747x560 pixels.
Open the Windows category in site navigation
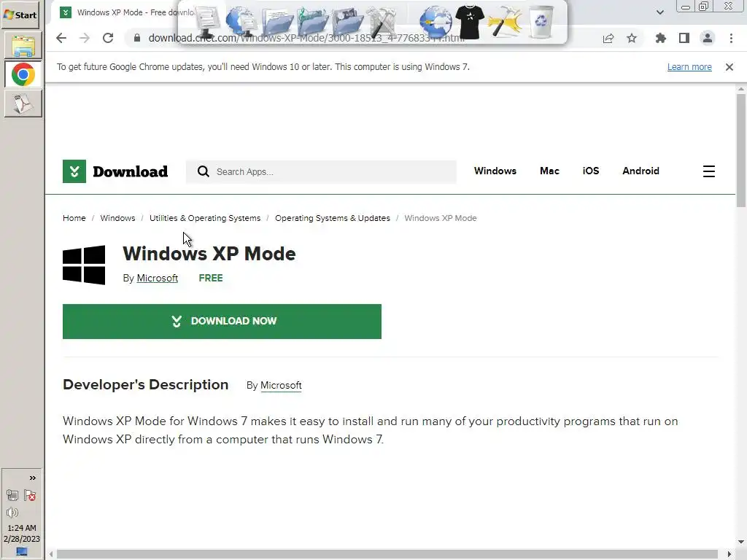[x=495, y=171]
